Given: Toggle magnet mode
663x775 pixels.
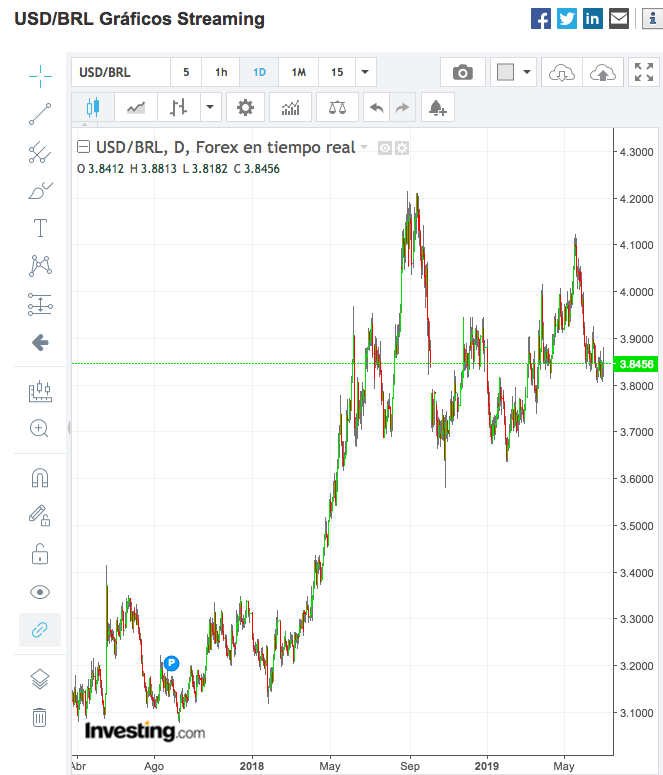Looking at the screenshot, I should 40,478.
